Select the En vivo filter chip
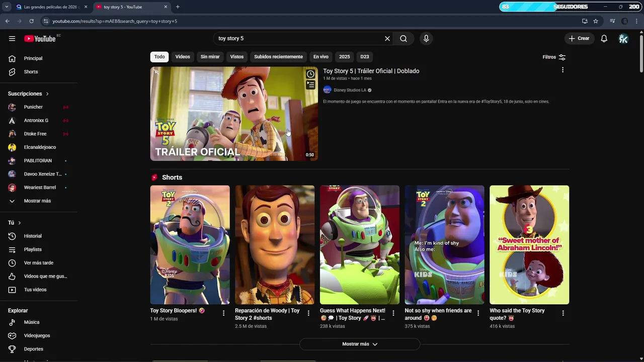The image size is (644, 362). coord(321,57)
